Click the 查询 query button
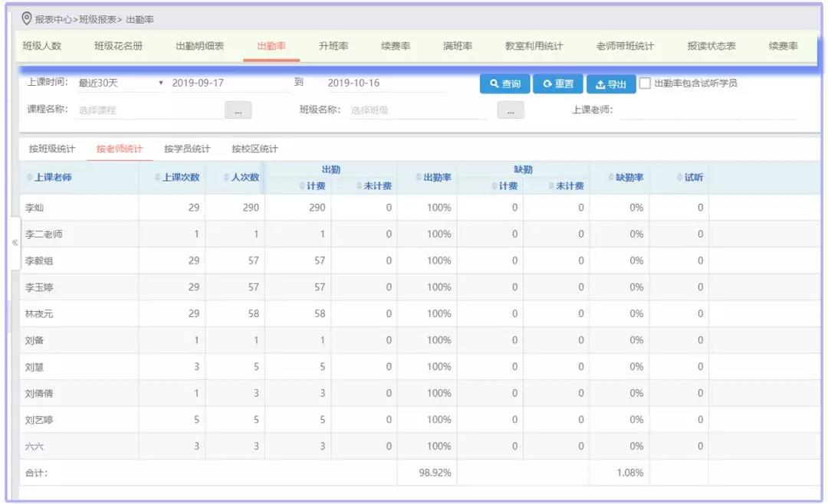 coord(506,83)
